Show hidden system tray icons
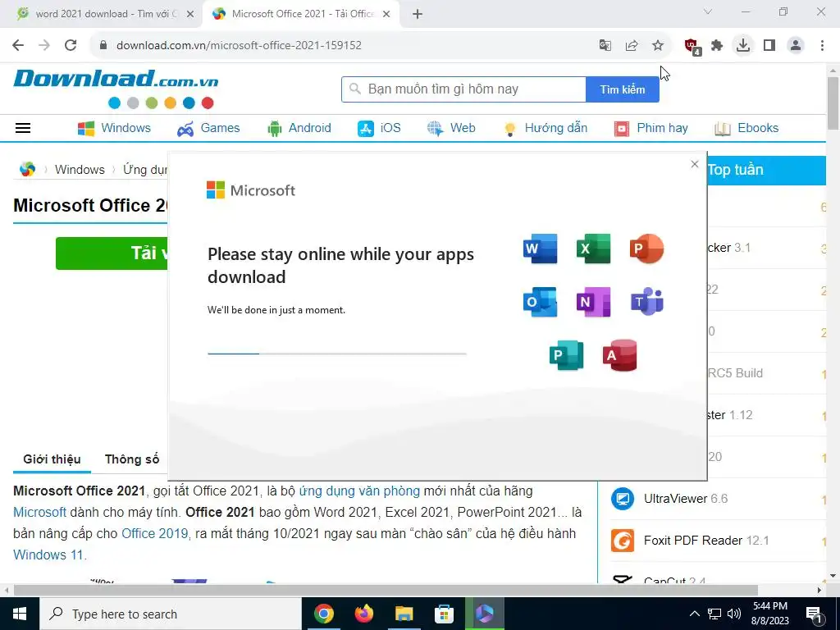 click(x=694, y=614)
